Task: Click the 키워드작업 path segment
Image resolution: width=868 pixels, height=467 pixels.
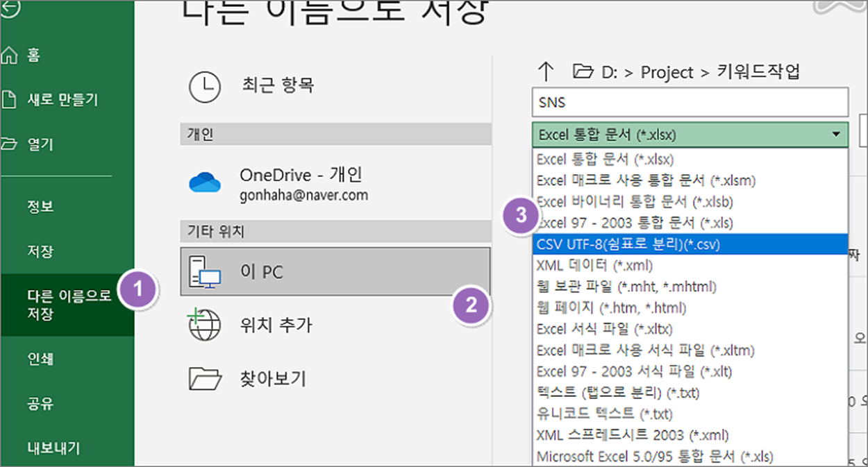Action: 757,72
